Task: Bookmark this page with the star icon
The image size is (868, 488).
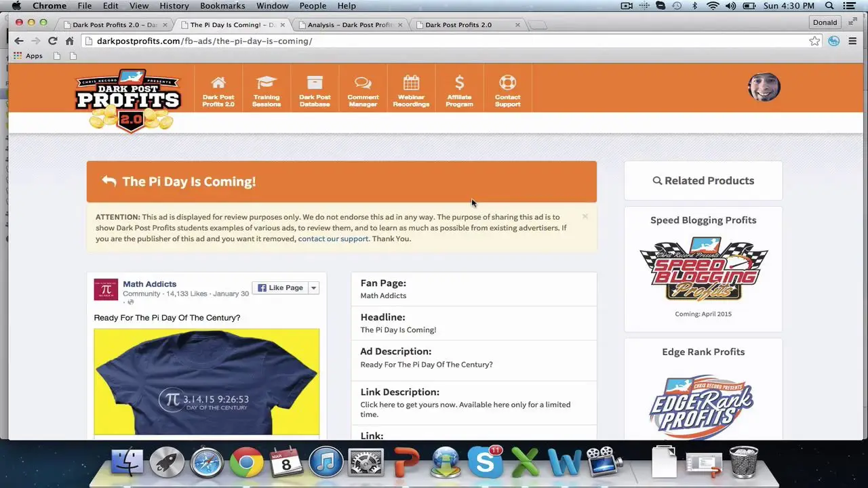Action: 814,41
